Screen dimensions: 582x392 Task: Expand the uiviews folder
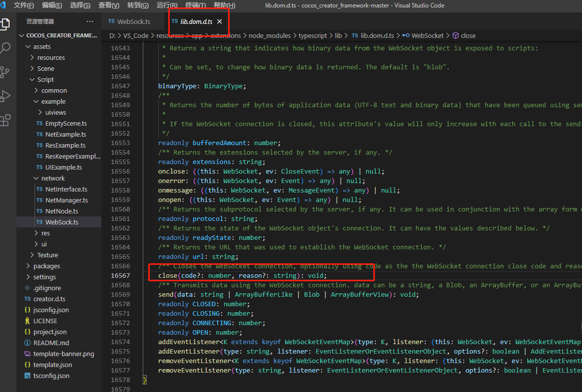tap(40, 112)
